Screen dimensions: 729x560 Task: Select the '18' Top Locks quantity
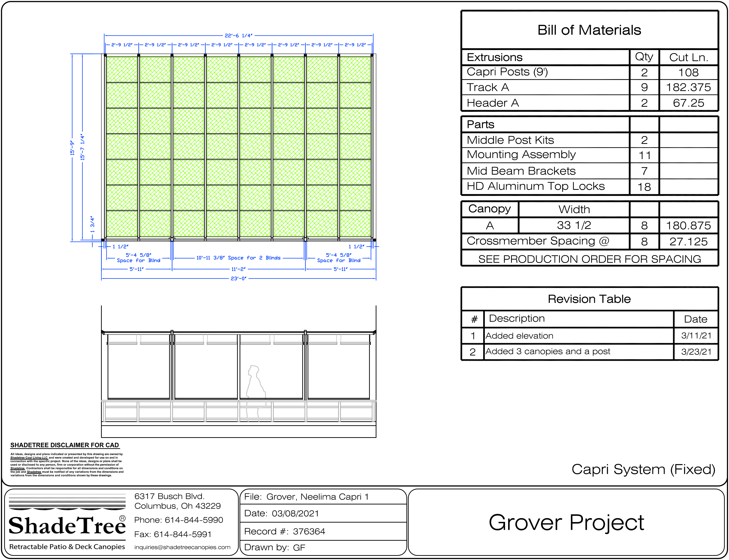pyautogui.click(x=644, y=187)
